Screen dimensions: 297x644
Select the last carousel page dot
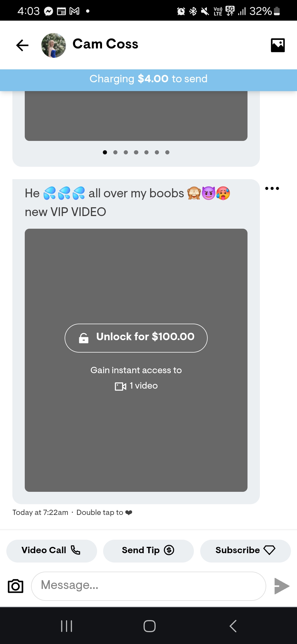pos(167,152)
